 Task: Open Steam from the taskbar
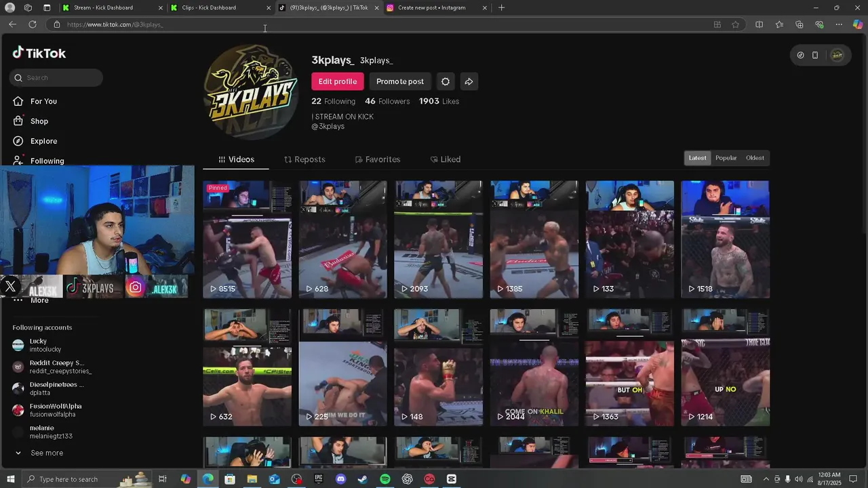pyautogui.click(x=363, y=479)
